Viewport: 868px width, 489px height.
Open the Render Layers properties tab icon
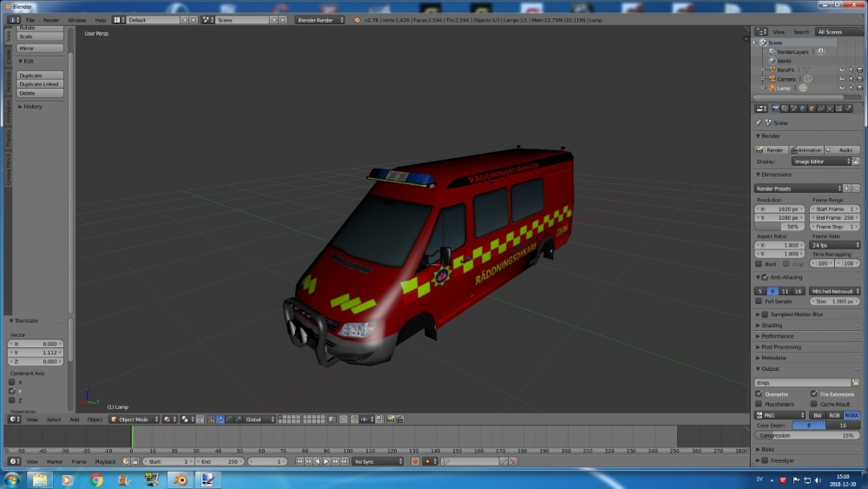[x=785, y=109]
